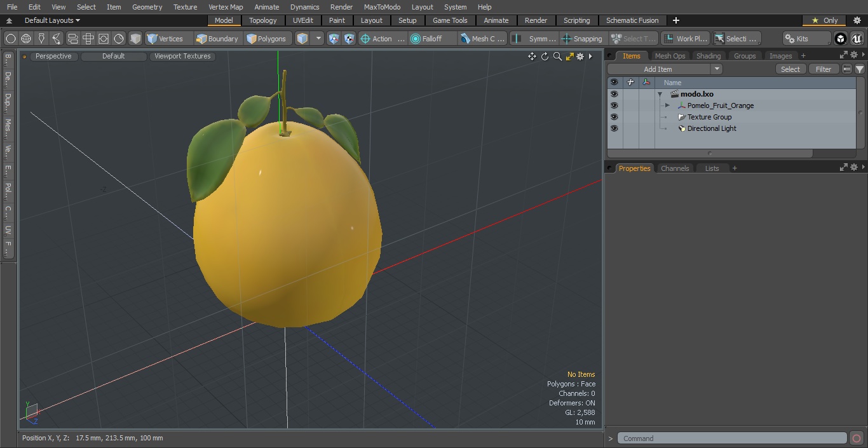Open the Falloff menu

pos(433,39)
